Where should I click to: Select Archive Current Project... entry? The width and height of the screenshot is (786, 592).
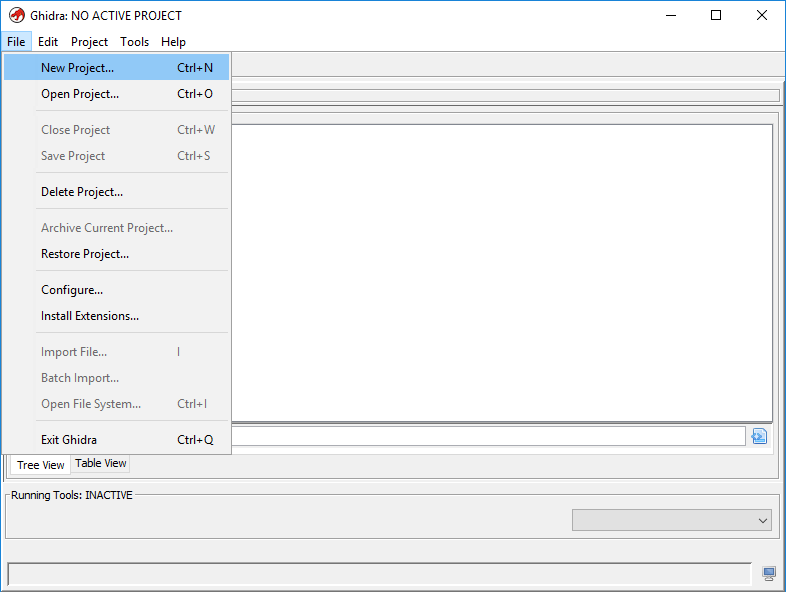coord(116,228)
